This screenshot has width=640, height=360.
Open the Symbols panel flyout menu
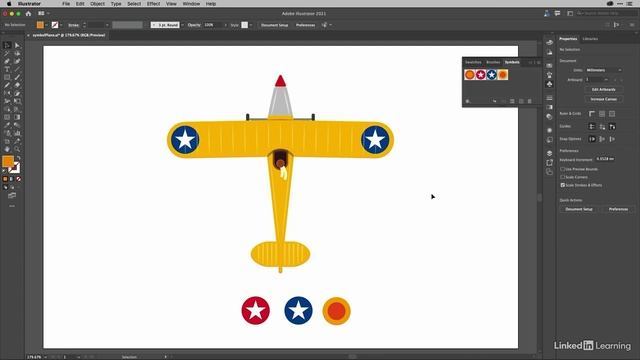[x=538, y=62]
